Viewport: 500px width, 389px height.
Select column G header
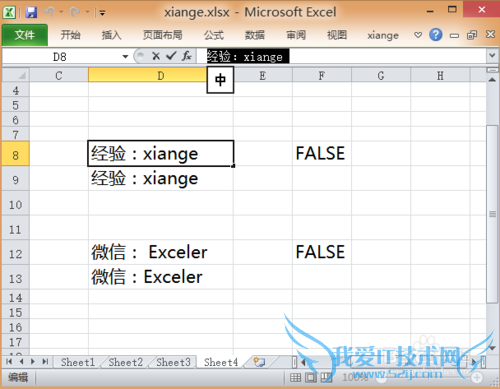point(381,75)
